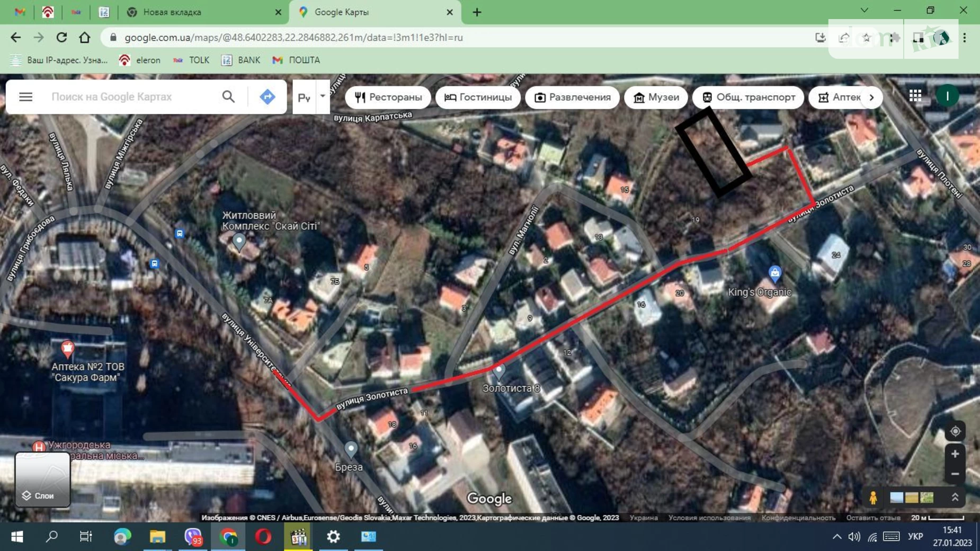Select the King's Organic shop marker
980x551 pixels.
pos(774,273)
